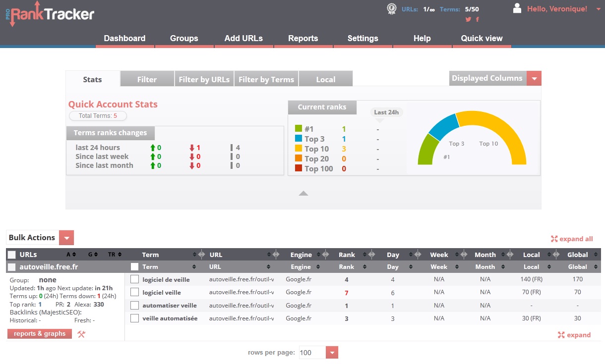Open the Bulk Actions dropdown

pyautogui.click(x=66, y=238)
